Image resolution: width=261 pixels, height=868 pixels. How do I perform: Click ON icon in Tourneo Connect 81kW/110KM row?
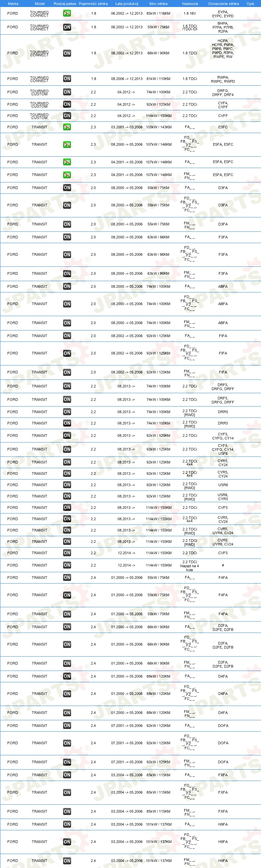67,79
